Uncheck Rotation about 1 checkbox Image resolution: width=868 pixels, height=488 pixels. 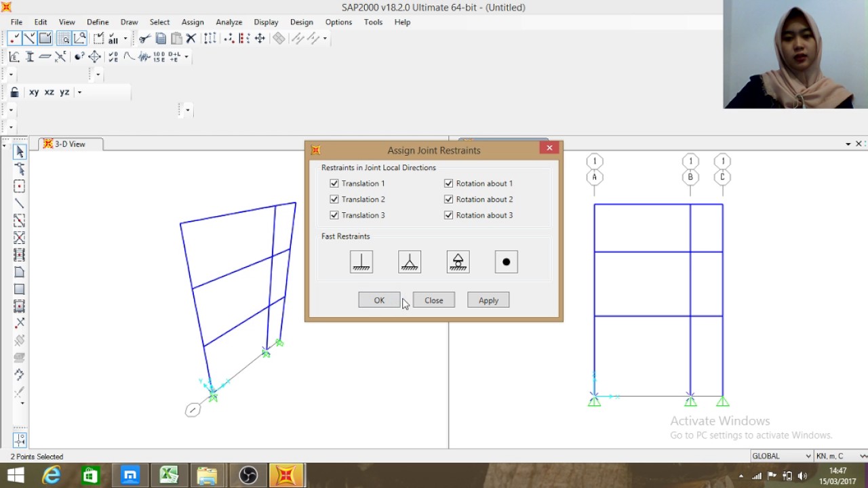449,184
